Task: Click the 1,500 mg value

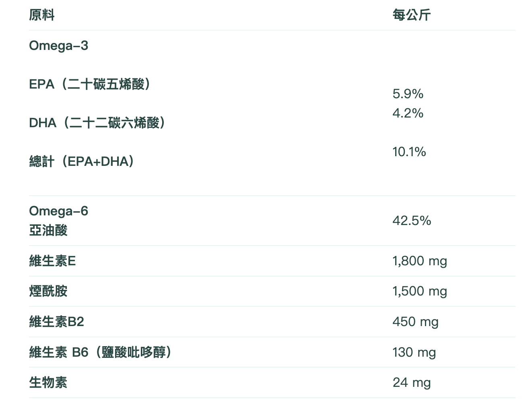Action: click(419, 291)
